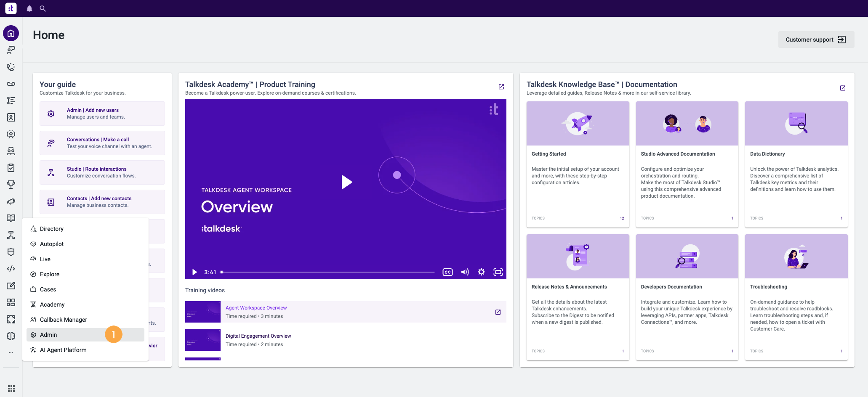
Task: Click the ellipsis more-apps icon in the sidebar
Action: click(x=11, y=352)
